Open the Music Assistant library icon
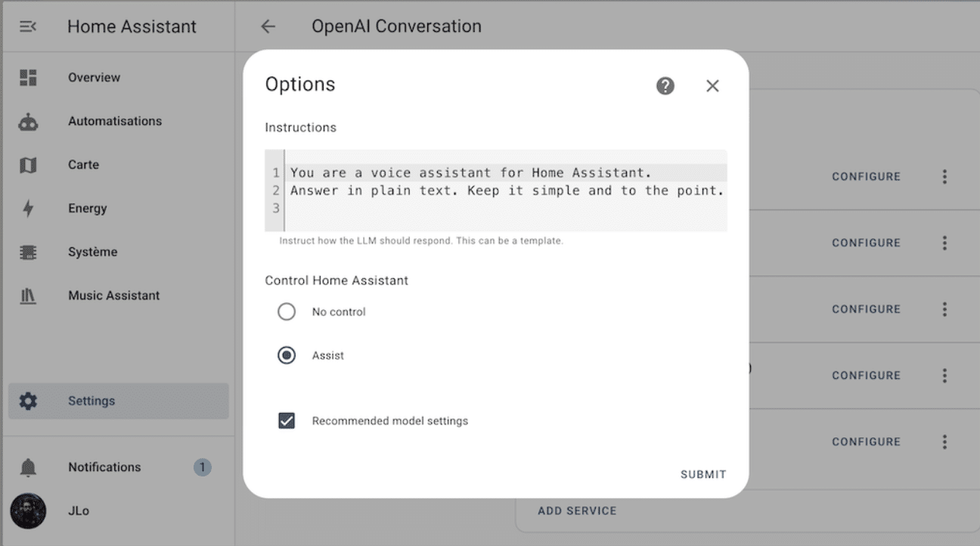The height and width of the screenshot is (546, 980). [28, 296]
